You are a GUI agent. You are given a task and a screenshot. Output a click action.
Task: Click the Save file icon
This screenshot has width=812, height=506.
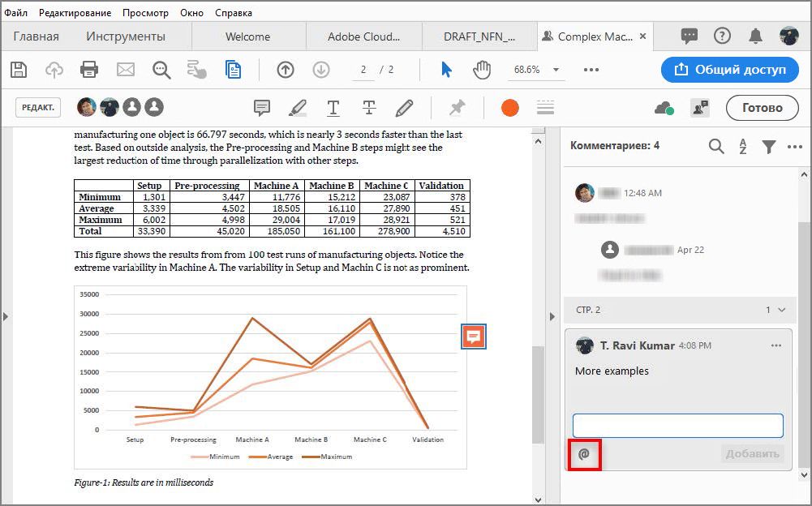[x=19, y=70]
